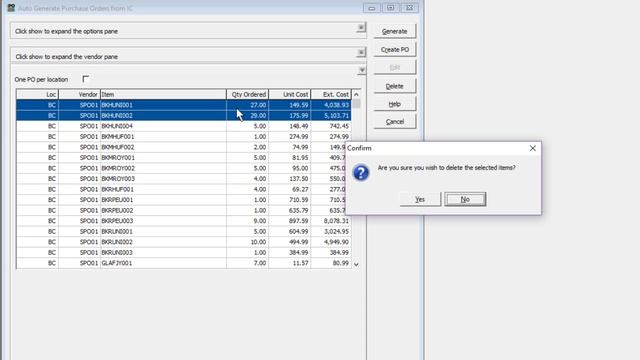The width and height of the screenshot is (640, 360).
Task: Click the Generate button
Action: (x=394, y=31)
